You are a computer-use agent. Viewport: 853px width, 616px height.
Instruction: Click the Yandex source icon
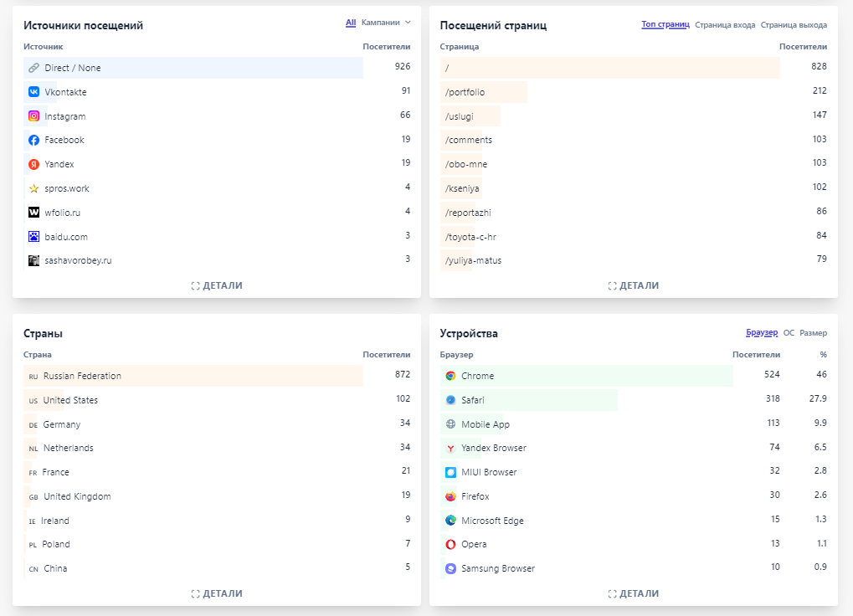coord(33,165)
